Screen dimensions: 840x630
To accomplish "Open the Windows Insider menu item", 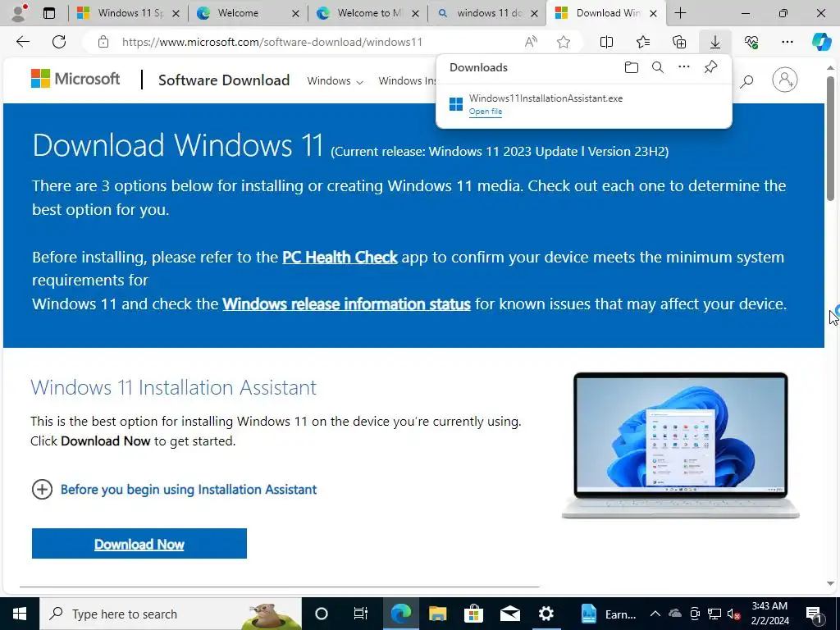I will point(407,81).
